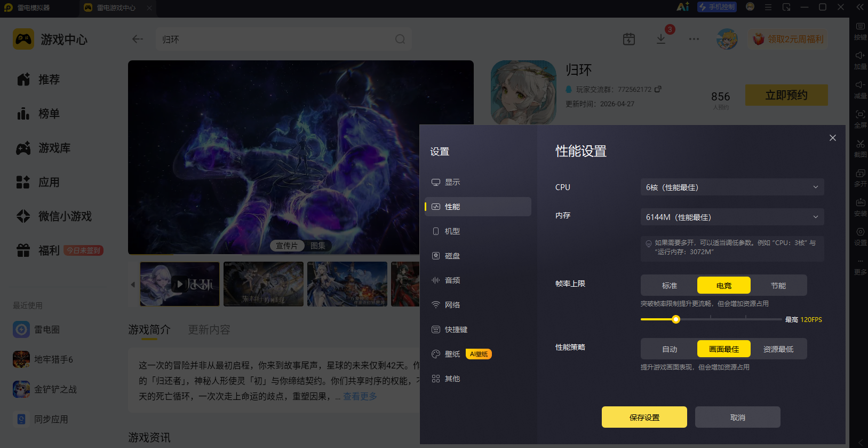Screen dimensions: 868x448
Task: Show more sidebar tools (更多)
Action: (x=860, y=266)
